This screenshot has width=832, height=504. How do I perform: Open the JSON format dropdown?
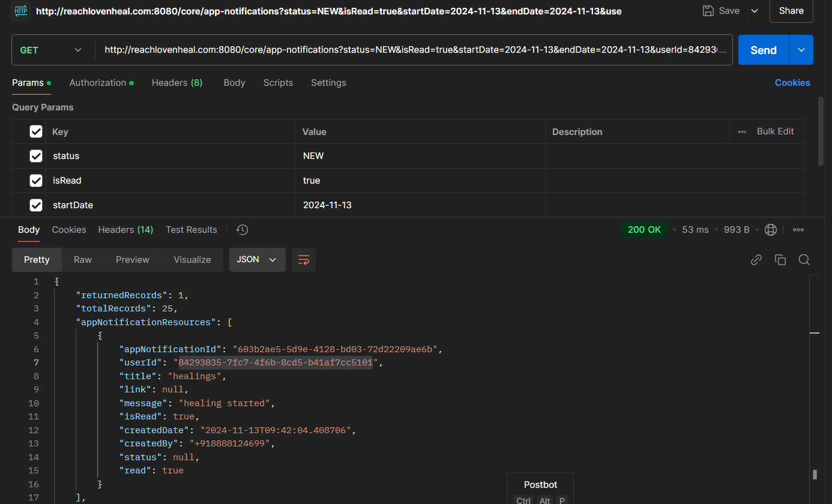(257, 260)
